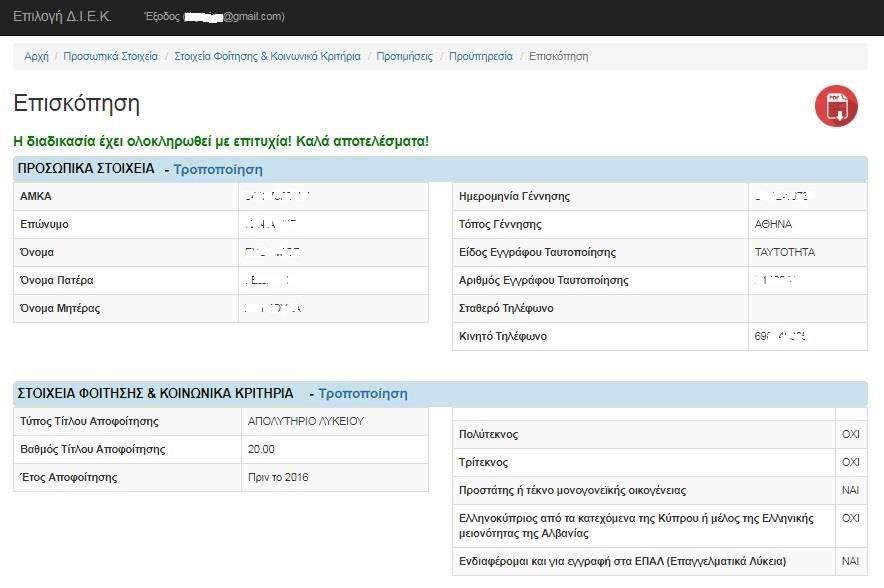The image size is (884, 588).
Task: Select the Σταθερό Τηλέφωνο label
Action: point(506,308)
